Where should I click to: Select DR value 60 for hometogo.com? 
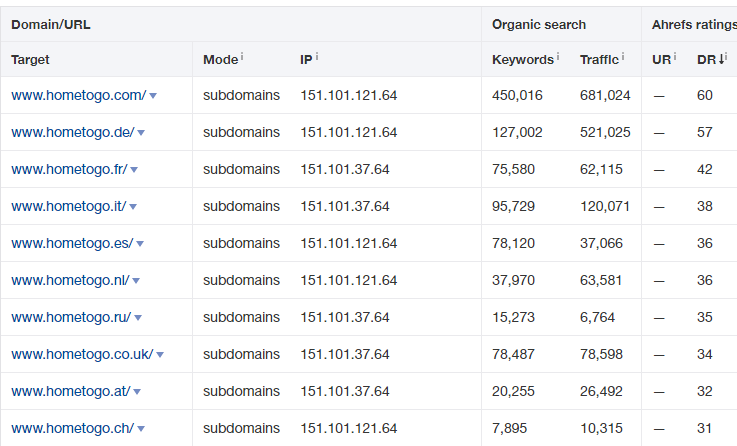[x=705, y=95]
